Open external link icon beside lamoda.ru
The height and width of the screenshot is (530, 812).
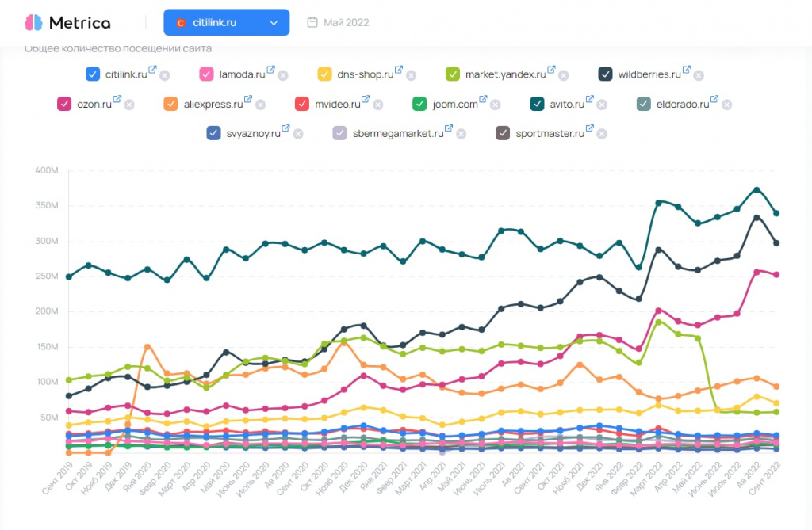coord(270,70)
